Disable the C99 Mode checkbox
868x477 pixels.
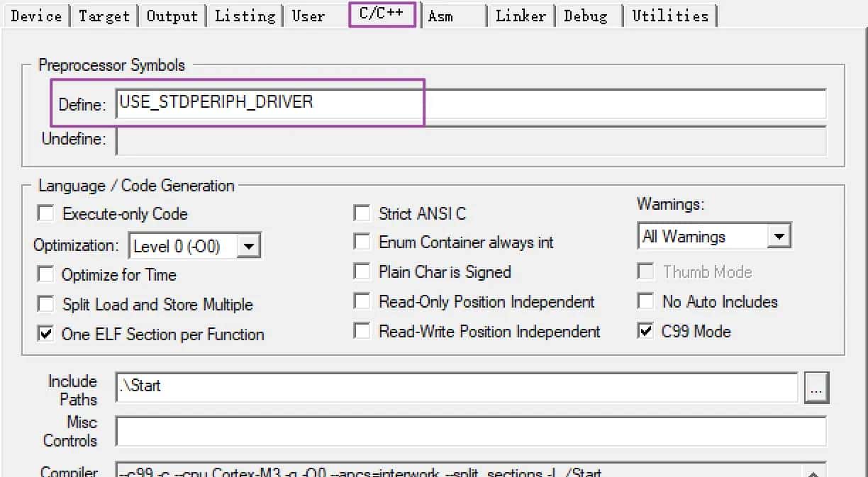(645, 331)
